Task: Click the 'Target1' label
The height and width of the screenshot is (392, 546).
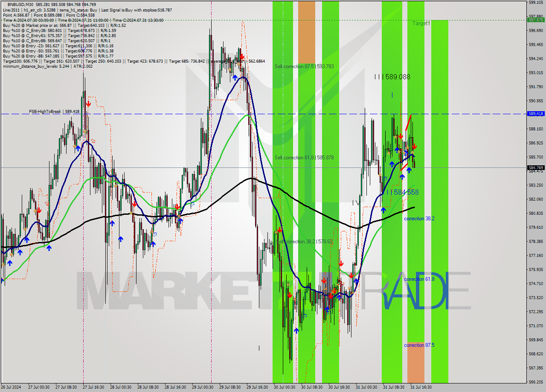Action: tap(421, 23)
